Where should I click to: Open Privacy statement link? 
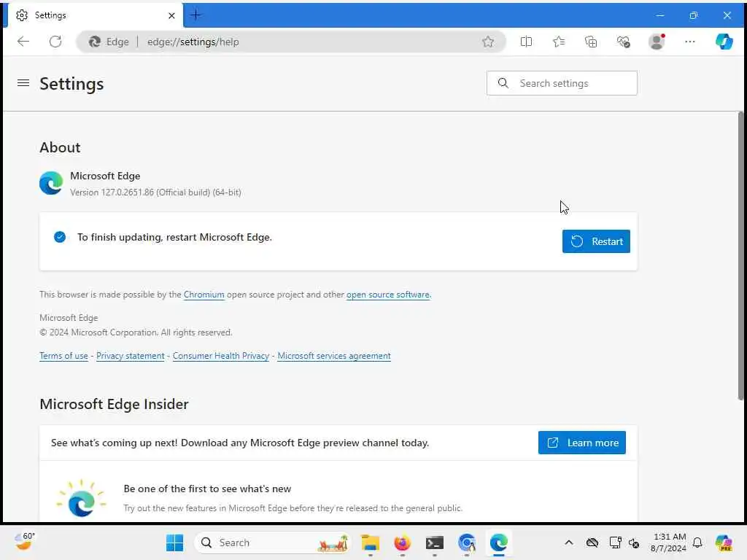pyautogui.click(x=130, y=356)
